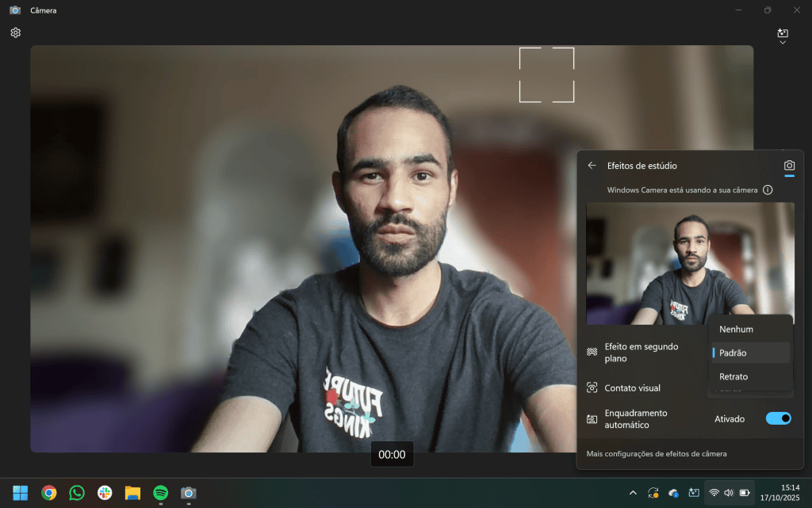This screenshot has width=812, height=508.
Task: Toggle Contato visual on
Action: click(778, 388)
